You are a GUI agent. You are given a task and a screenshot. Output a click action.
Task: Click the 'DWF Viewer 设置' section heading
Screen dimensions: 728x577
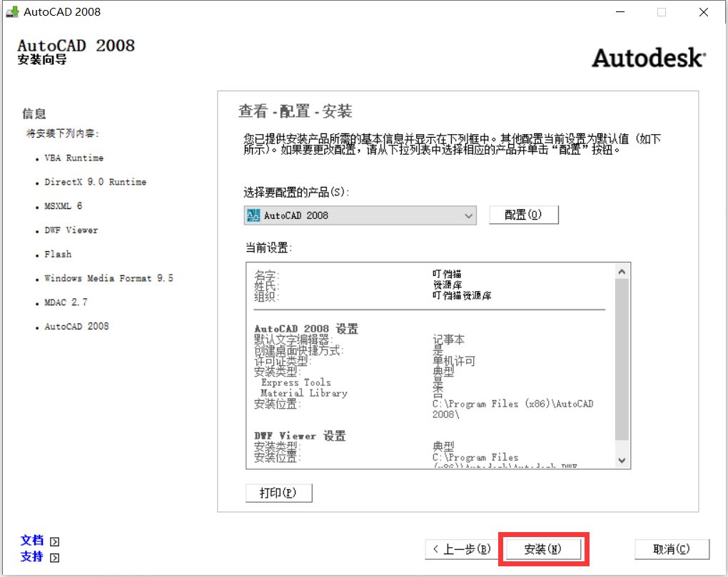pyautogui.click(x=300, y=436)
